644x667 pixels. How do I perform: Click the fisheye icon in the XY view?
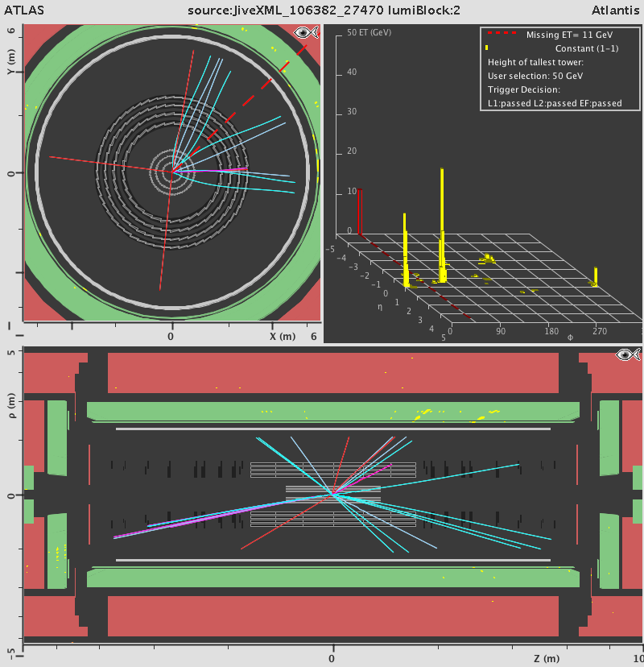(305, 33)
